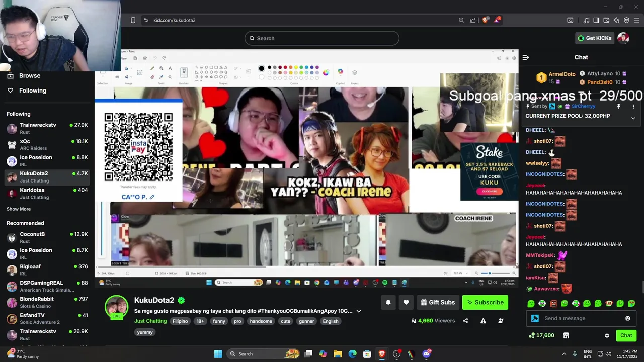Open the Brave VPN shield icon

(626, 20)
